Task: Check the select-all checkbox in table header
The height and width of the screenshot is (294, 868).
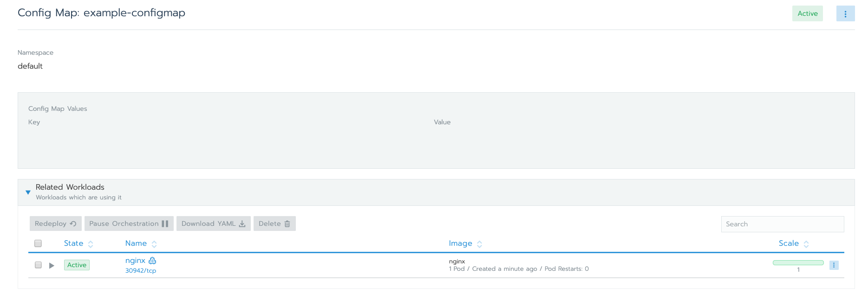Action: (x=38, y=243)
